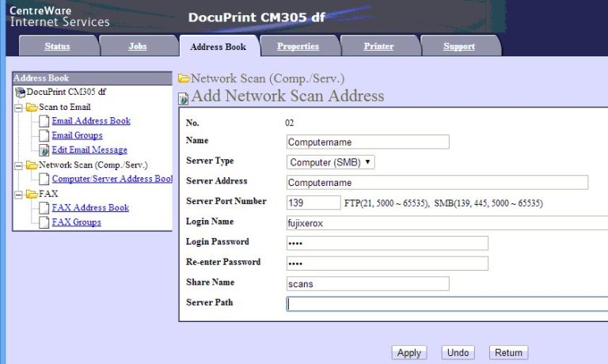
Task: Focus the Server Port Number field
Action: coord(313,203)
